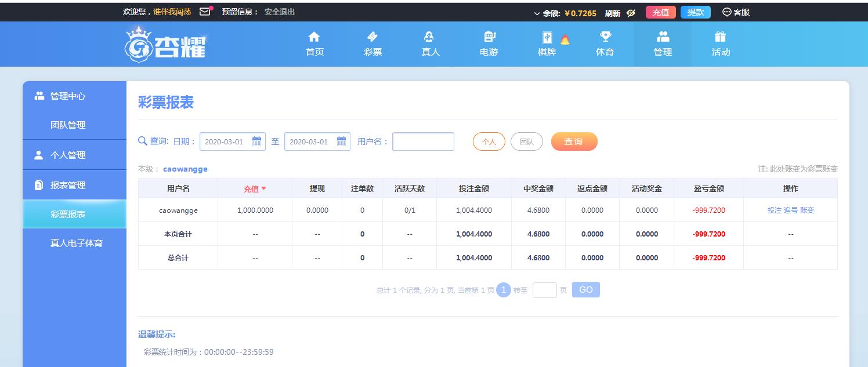
Task: Click the 杏耀 site logo
Action: coord(165,45)
